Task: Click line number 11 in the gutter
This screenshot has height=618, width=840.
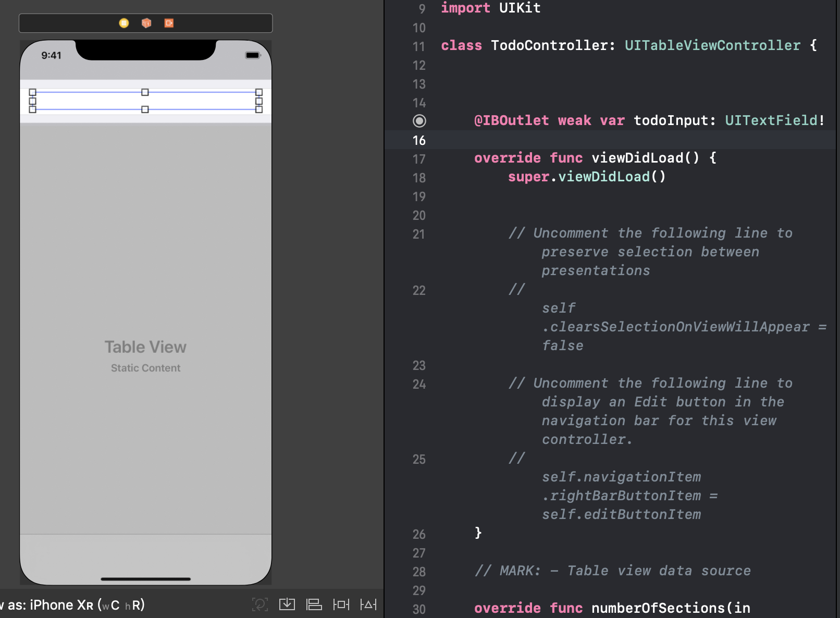Action: [x=419, y=46]
